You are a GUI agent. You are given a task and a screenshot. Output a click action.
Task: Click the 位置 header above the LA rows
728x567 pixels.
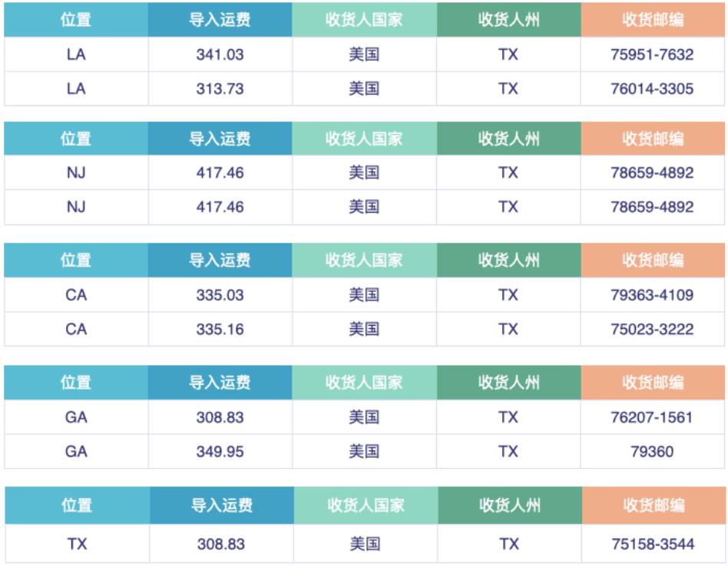(x=76, y=20)
